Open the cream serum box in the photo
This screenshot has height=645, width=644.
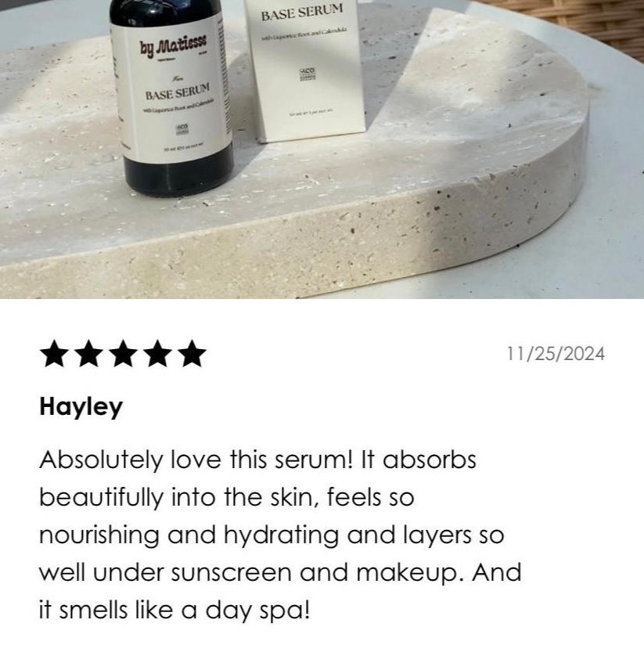tap(304, 70)
